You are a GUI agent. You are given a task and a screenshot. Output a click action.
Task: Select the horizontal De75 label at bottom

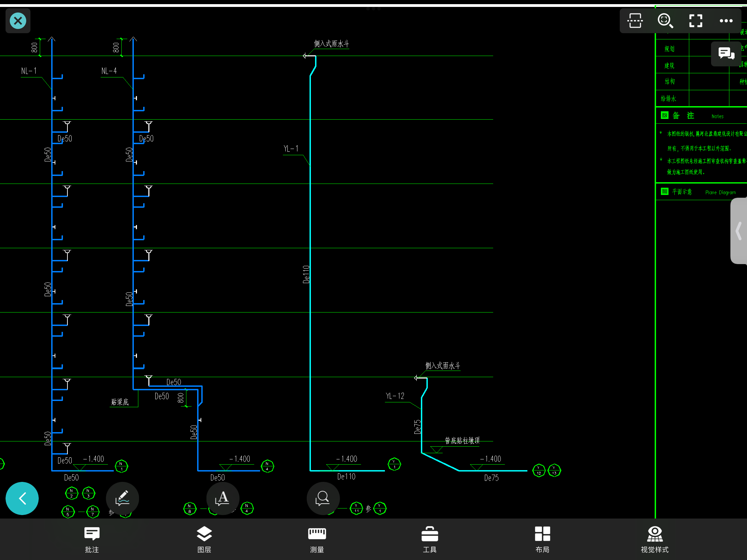(491, 478)
